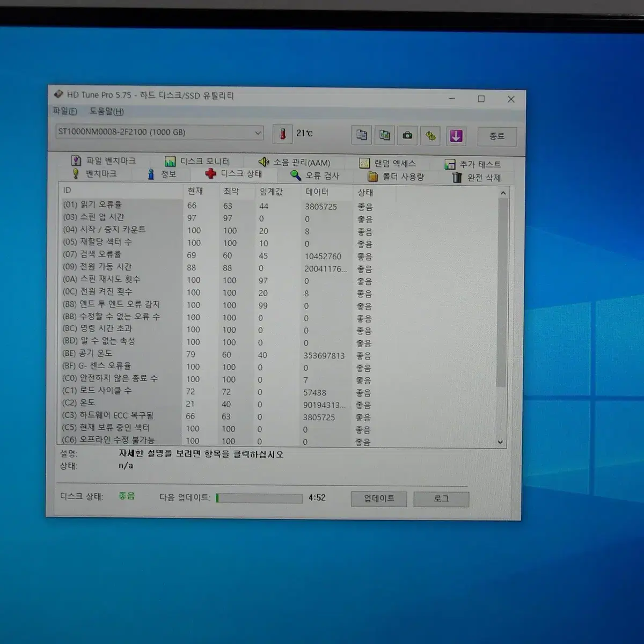644x644 pixels.
Task: Click the camera save screenshot icon
Action: (408, 135)
